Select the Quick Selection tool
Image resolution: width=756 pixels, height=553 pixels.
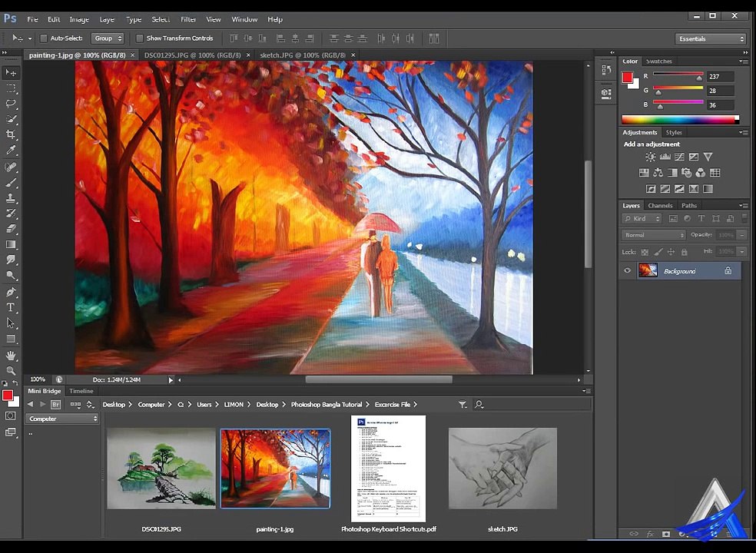pos(11,120)
